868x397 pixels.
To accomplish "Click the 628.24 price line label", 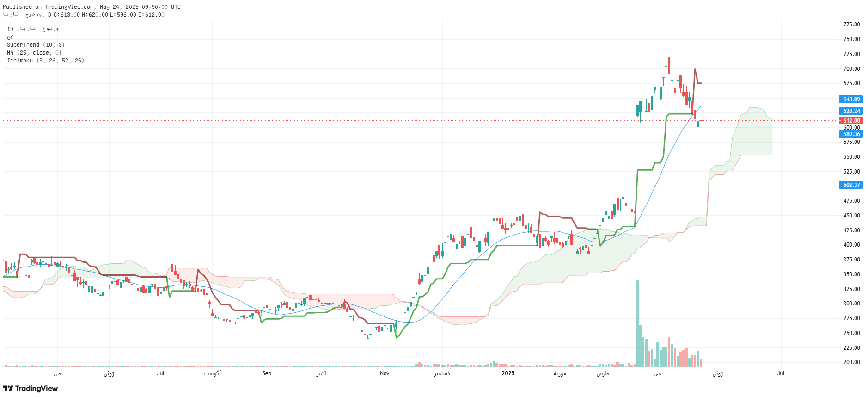I will (x=851, y=111).
